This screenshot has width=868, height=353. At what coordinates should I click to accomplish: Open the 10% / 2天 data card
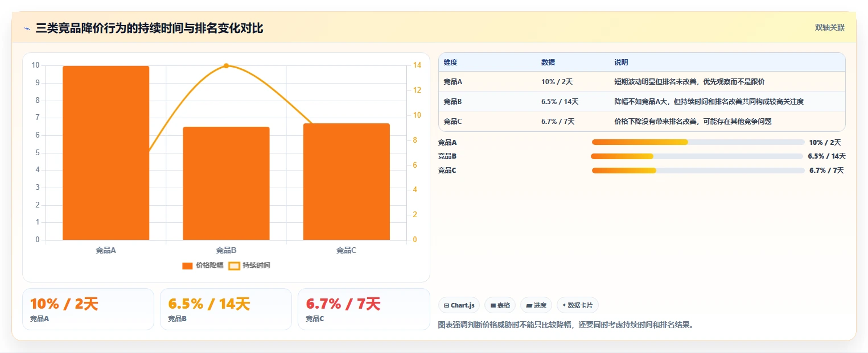(88, 309)
